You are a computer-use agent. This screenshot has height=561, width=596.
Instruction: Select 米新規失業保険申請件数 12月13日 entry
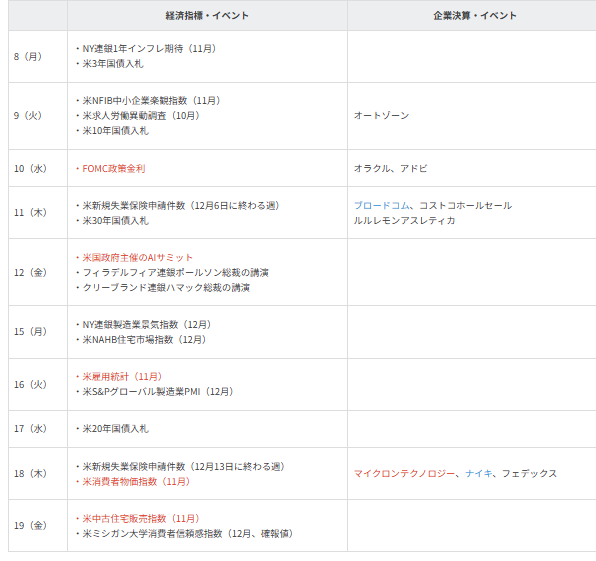coord(184,467)
